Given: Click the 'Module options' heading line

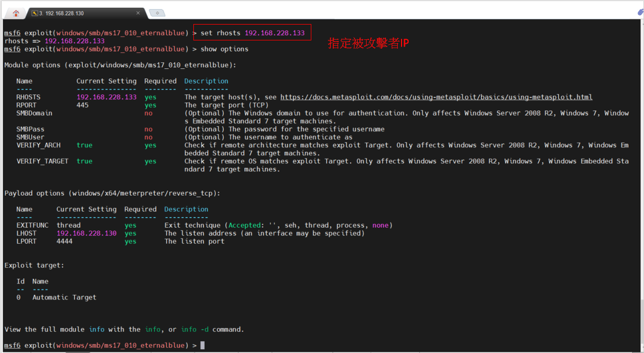Looking at the screenshot, I should (x=120, y=65).
